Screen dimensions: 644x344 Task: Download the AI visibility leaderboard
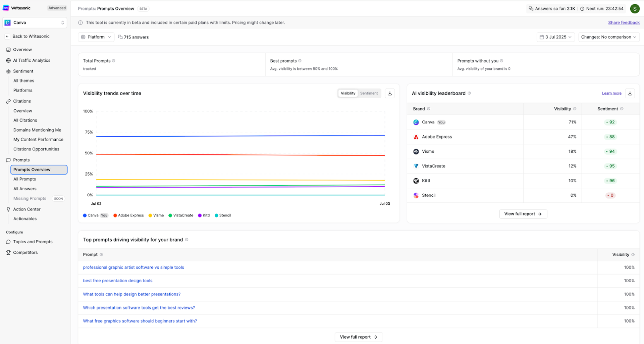630,93
